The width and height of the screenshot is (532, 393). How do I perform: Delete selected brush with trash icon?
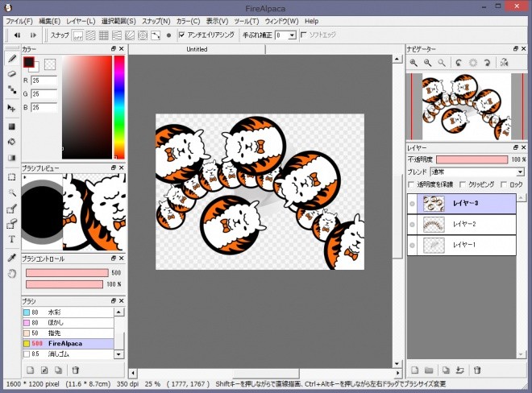(76, 370)
